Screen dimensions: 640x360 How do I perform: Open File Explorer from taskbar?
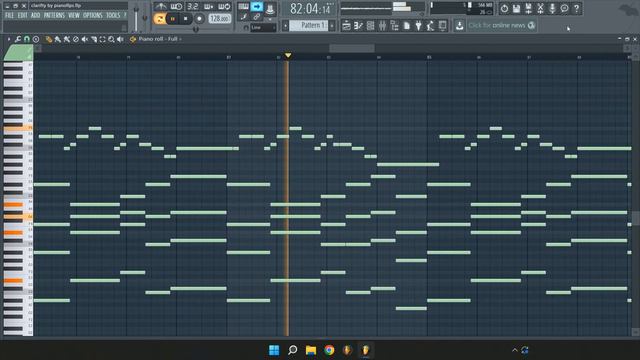(x=311, y=350)
